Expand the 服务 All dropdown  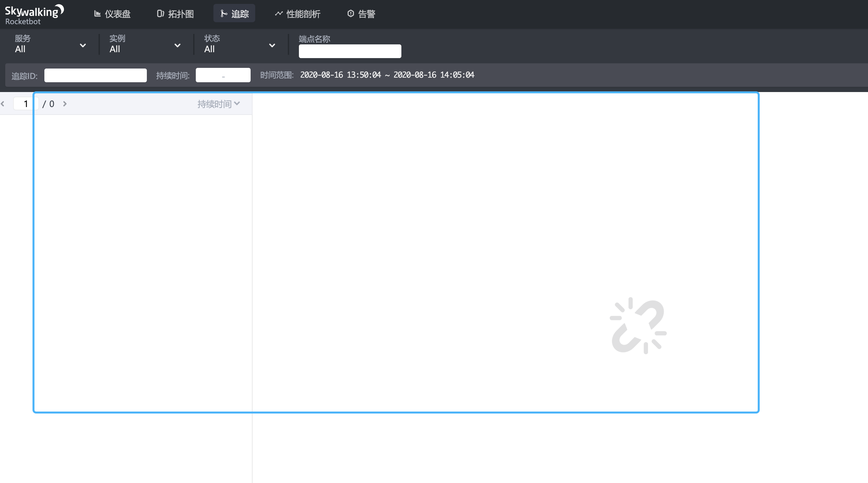coord(51,44)
